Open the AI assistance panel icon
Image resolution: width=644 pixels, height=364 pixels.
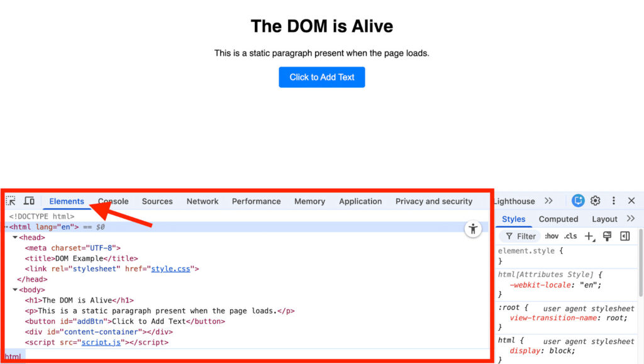pos(578,201)
